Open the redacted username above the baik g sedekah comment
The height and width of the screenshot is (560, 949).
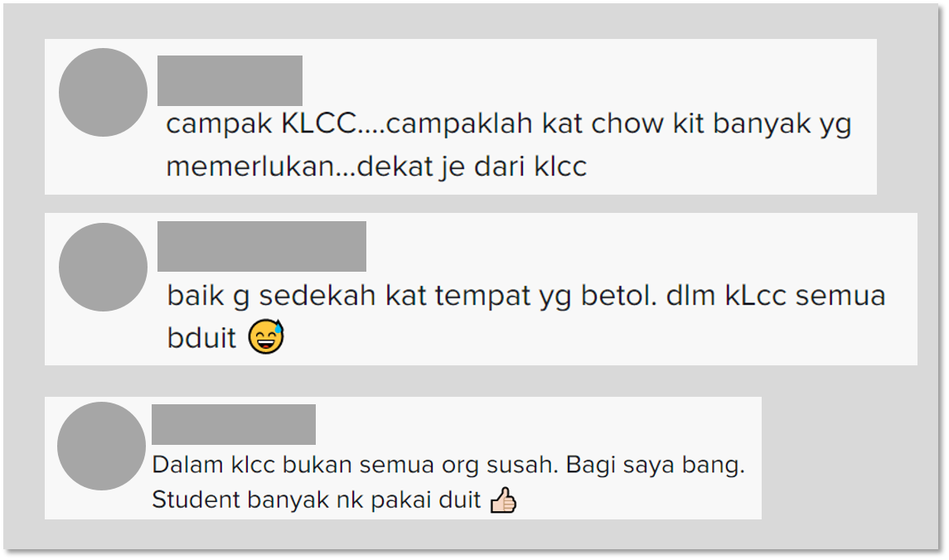click(261, 246)
